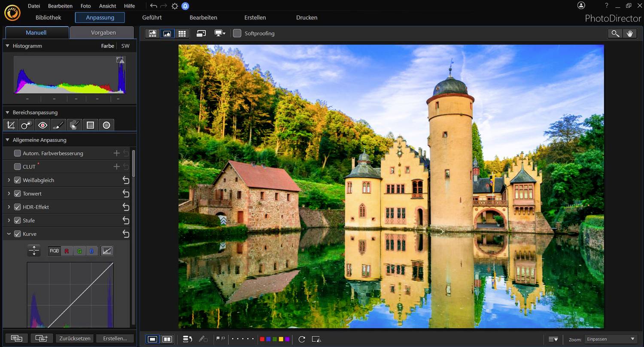Switch to the Bibliothek tab
The height and width of the screenshot is (347, 644).
tap(48, 18)
